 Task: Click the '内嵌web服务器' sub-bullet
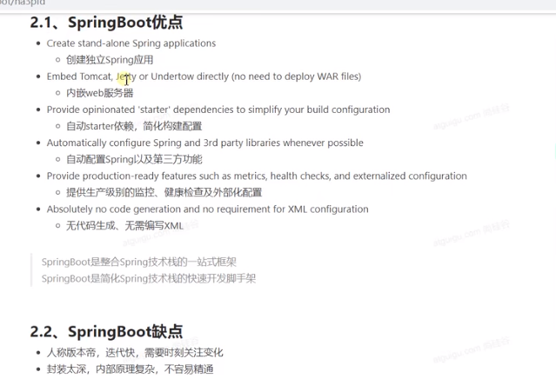coord(100,93)
